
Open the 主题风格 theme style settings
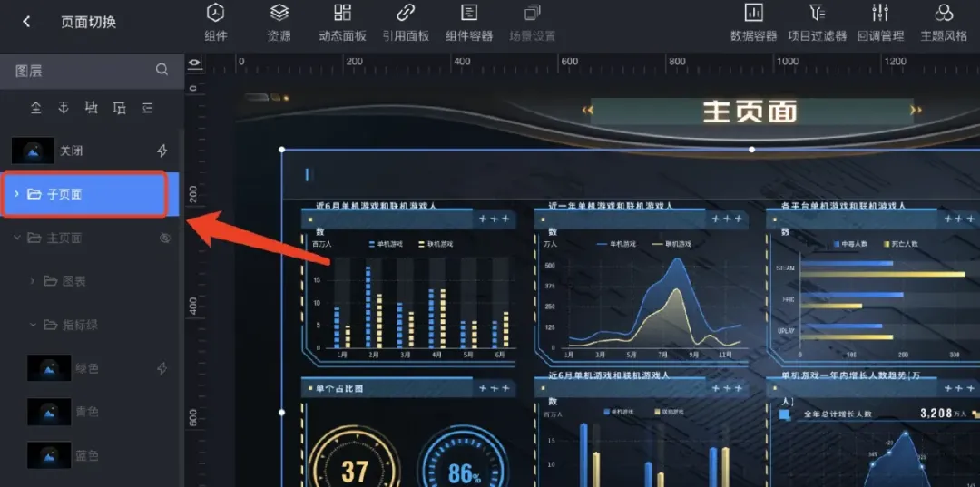point(944,23)
